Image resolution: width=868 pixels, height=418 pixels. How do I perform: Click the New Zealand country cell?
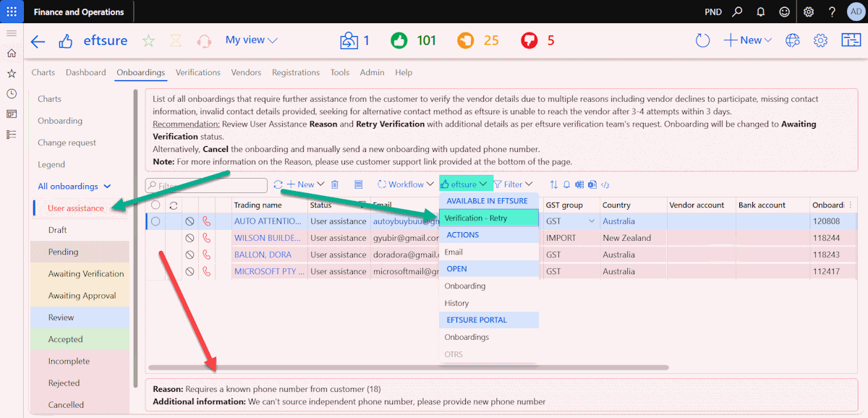(x=626, y=238)
